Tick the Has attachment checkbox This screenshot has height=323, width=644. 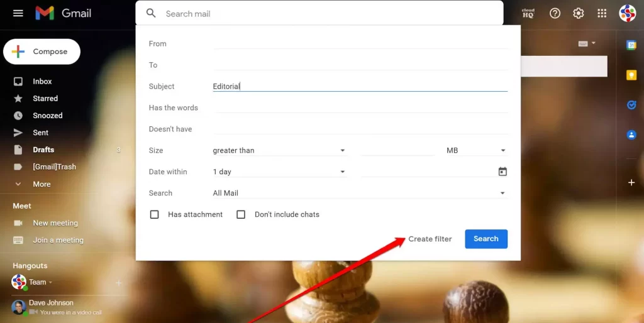click(x=155, y=214)
